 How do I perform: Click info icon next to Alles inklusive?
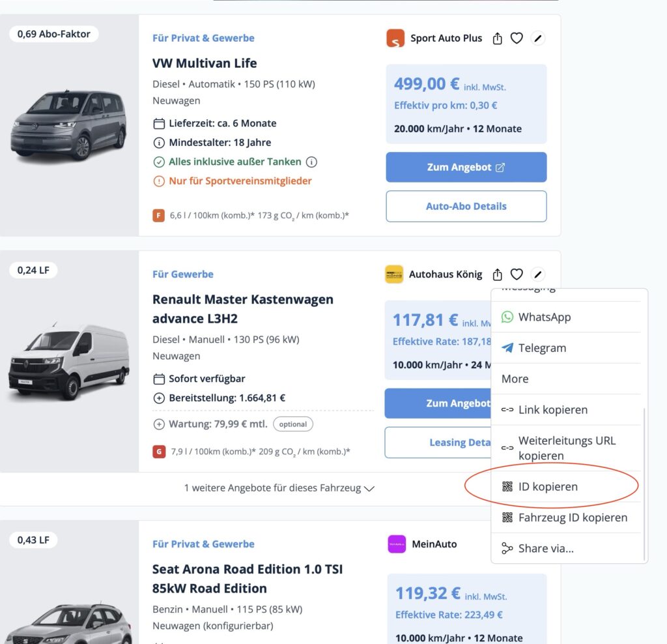coord(311,162)
